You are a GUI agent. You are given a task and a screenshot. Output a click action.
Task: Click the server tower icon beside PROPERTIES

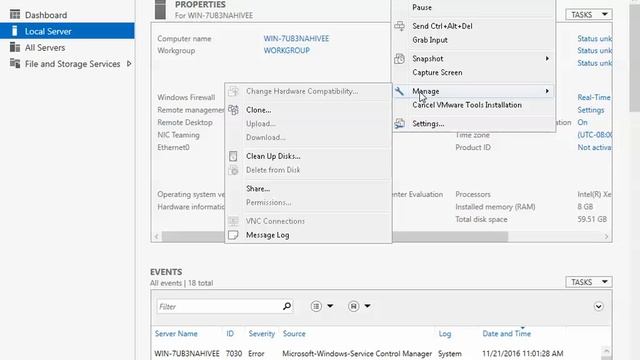(x=160, y=10)
